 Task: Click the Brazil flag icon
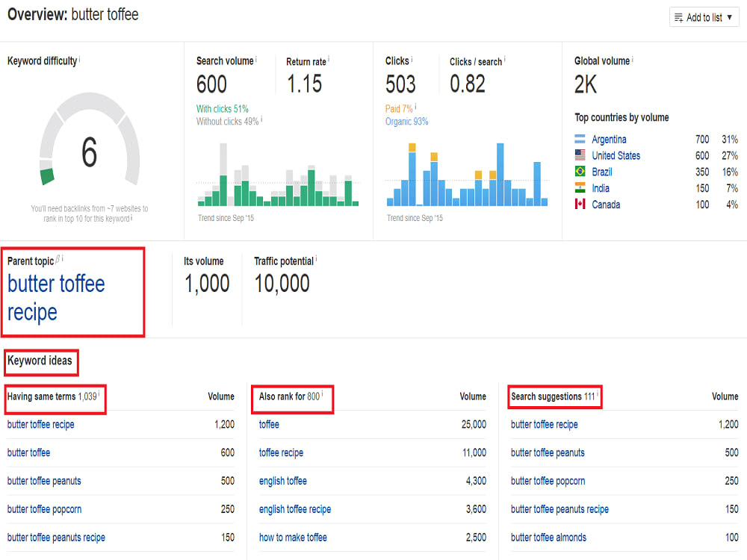[x=580, y=172]
